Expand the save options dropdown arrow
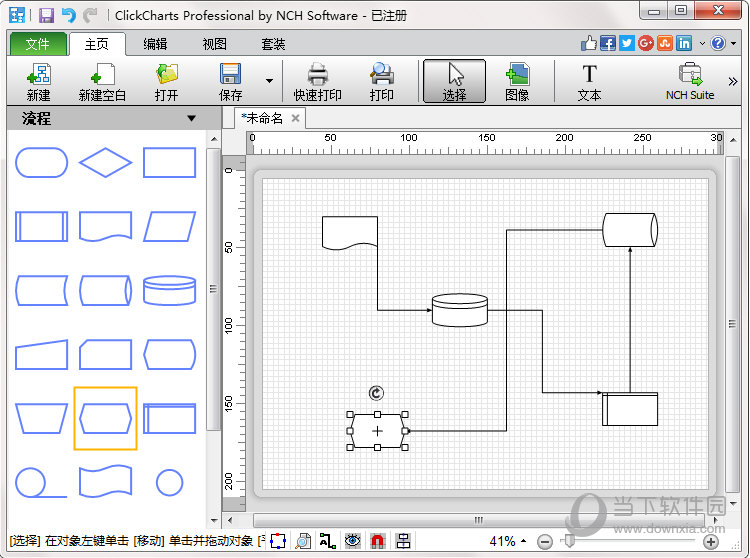 [x=269, y=81]
